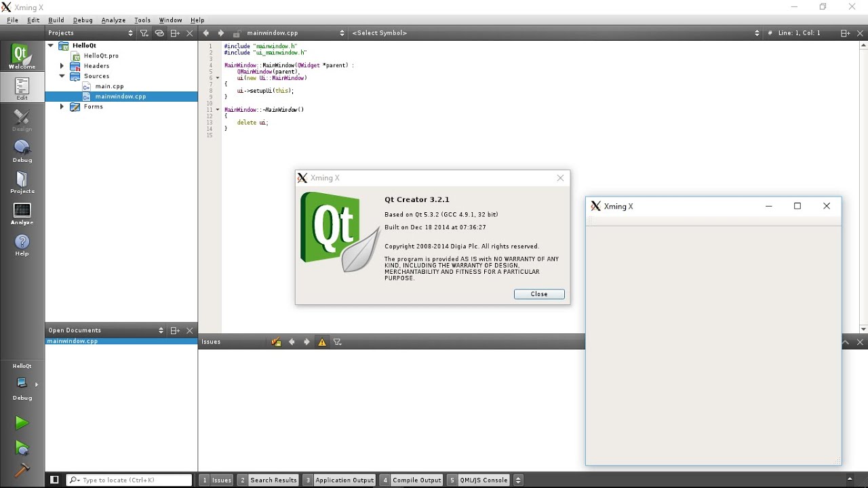This screenshot has width=868, height=488.
Task: Select main.cpp in Sources
Action: coord(109,86)
